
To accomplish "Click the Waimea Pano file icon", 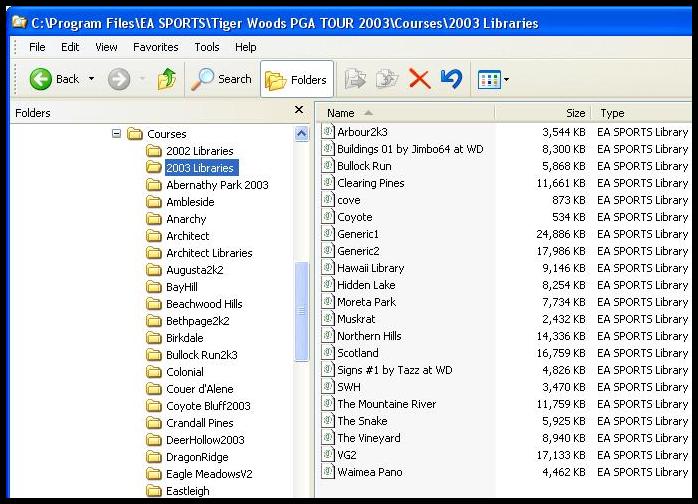I will point(328,471).
